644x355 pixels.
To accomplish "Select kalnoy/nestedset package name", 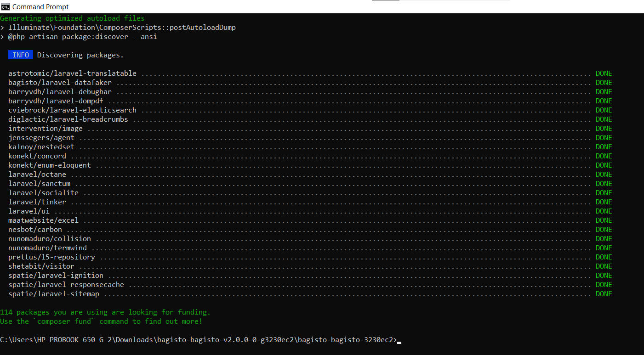I will tap(41, 147).
